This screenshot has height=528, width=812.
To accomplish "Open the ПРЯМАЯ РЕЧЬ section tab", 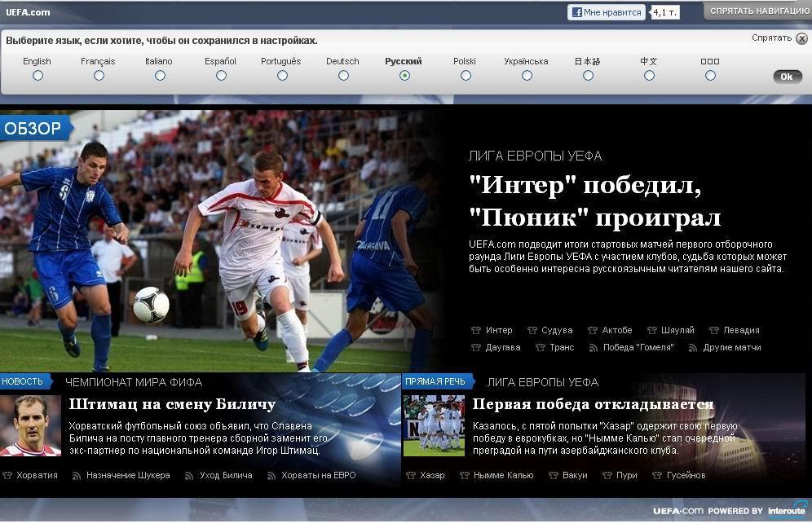I will click(436, 381).
